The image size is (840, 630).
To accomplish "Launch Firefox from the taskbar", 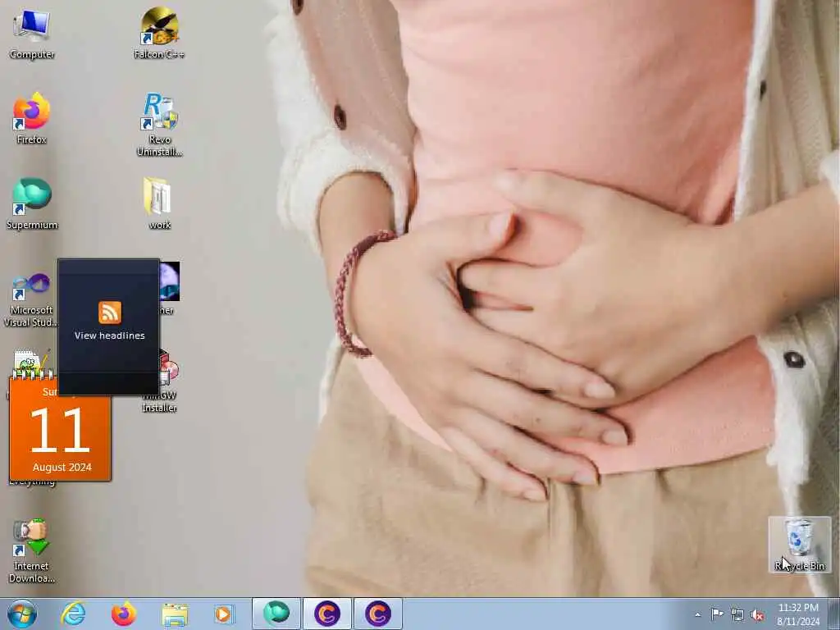I will pos(124,614).
